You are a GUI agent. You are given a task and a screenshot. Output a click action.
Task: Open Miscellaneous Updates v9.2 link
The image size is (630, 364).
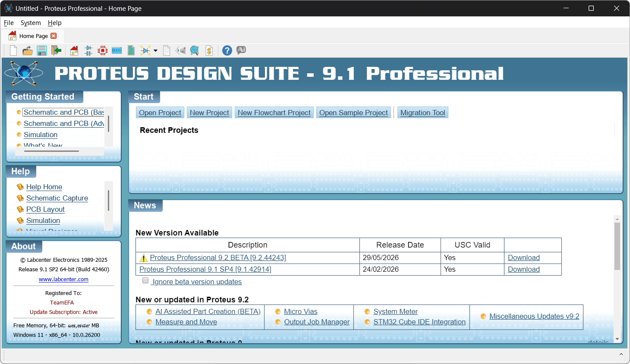(534, 316)
